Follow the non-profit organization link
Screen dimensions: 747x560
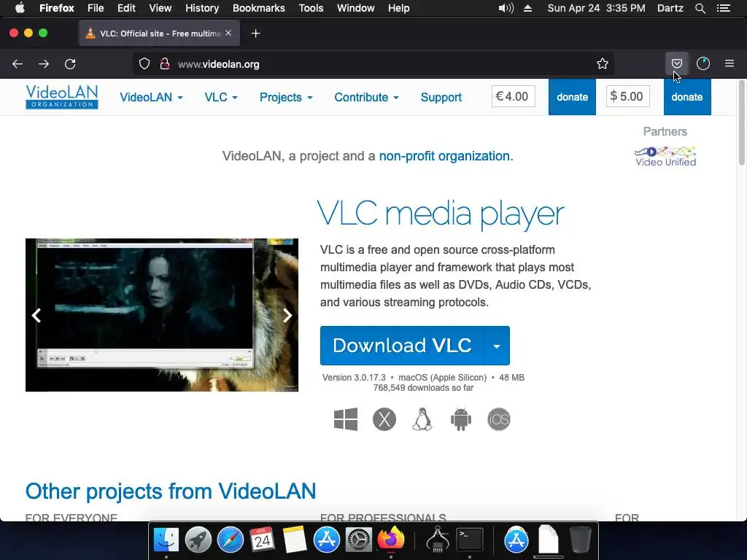pyautogui.click(x=444, y=156)
